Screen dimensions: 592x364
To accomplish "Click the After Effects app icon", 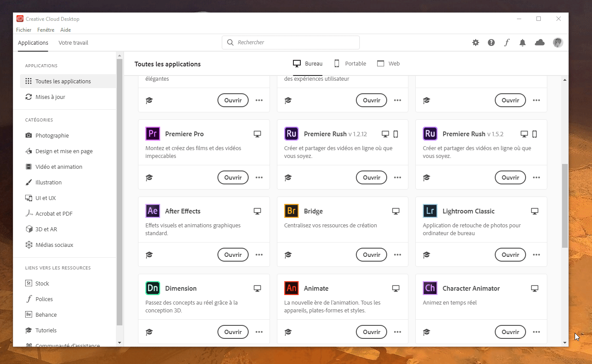I will point(152,211).
